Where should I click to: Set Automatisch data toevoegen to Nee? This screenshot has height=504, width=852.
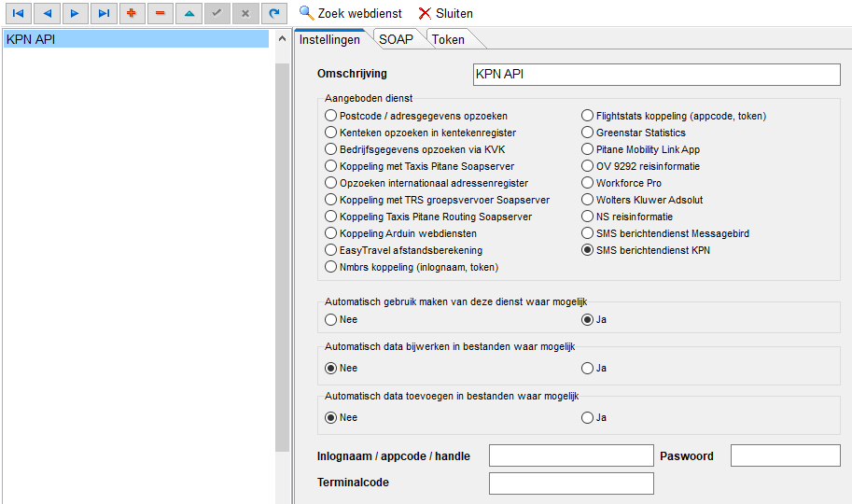pyautogui.click(x=342, y=418)
